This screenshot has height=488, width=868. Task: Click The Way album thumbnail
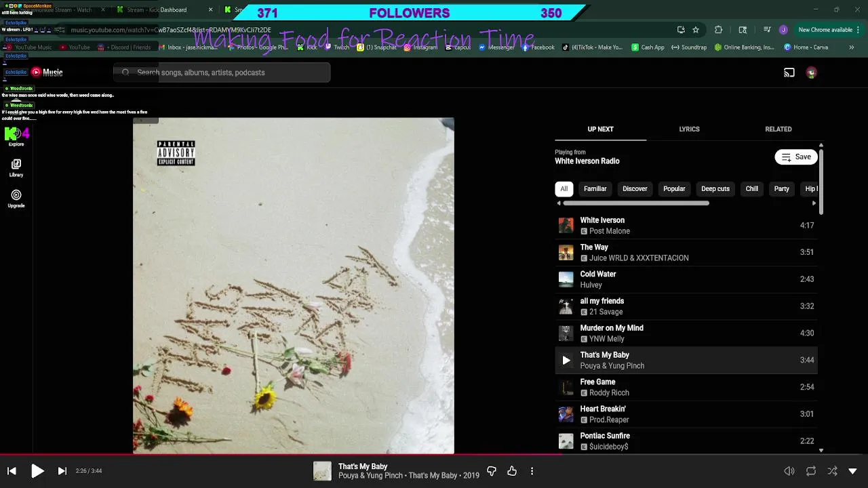pyautogui.click(x=566, y=253)
